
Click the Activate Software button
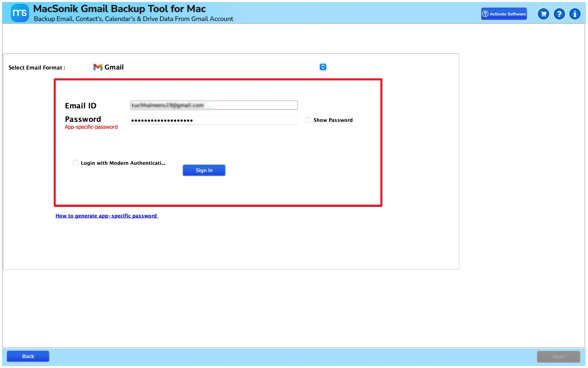[504, 14]
